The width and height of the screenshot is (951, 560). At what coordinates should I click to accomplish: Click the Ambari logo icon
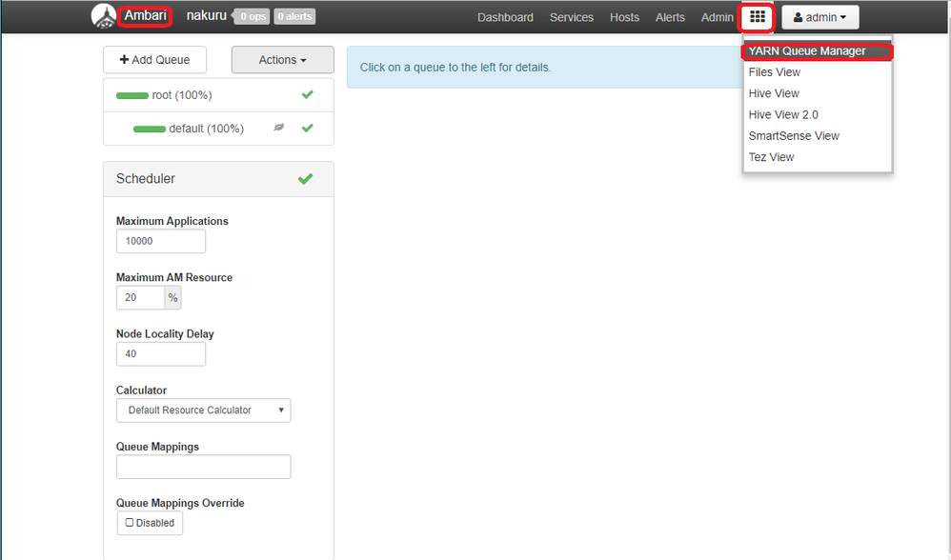tap(104, 16)
